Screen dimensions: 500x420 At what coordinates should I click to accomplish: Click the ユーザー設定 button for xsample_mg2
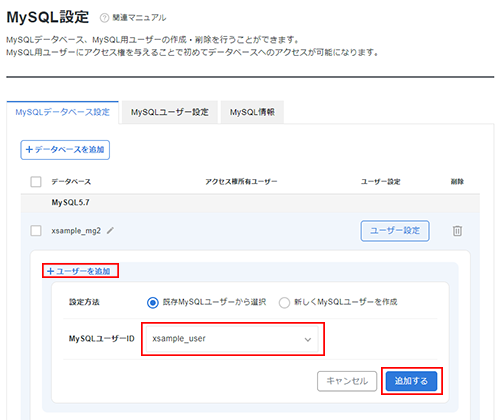[x=395, y=231]
